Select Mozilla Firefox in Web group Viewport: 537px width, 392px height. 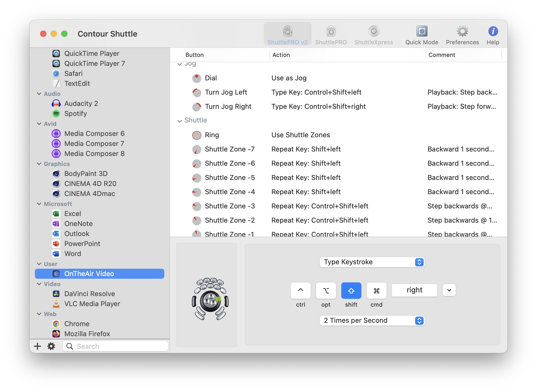(99, 334)
